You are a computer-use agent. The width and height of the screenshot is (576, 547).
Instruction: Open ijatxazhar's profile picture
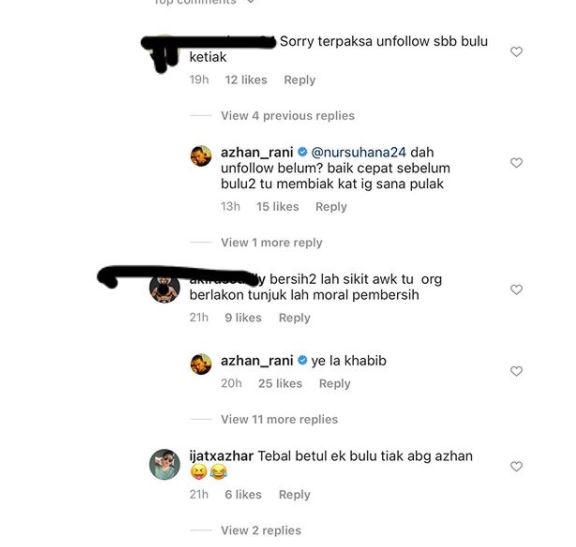coord(165,464)
